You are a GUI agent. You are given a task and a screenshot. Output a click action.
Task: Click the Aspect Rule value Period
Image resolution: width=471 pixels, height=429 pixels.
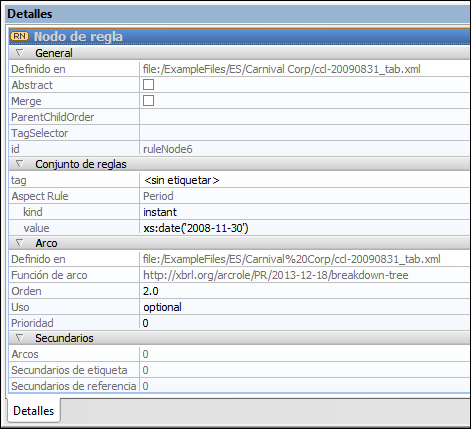point(158,196)
